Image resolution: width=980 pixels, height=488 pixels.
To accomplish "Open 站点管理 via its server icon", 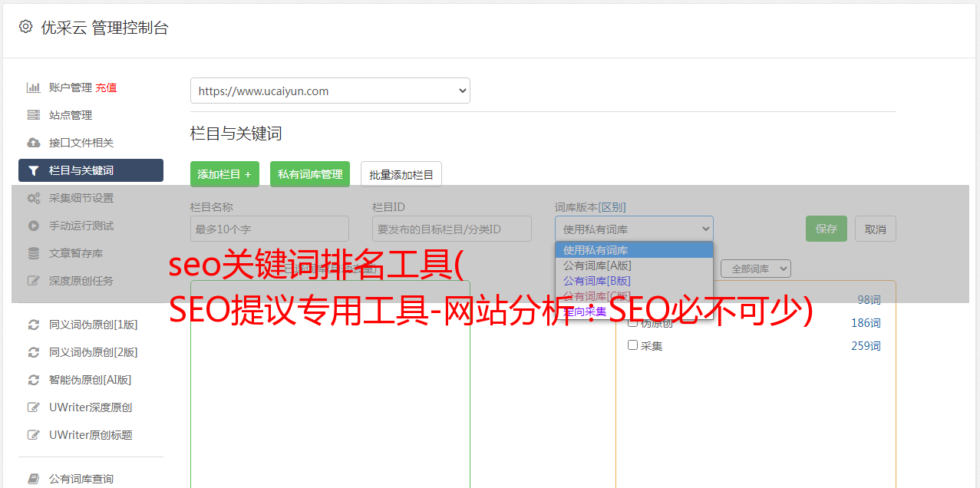I will [x=33, y=115].
